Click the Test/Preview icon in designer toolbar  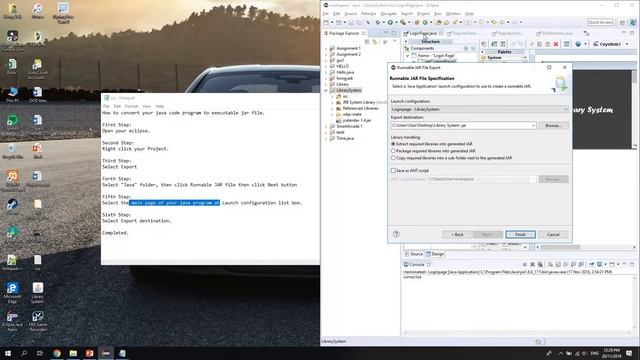pos(484,44)
